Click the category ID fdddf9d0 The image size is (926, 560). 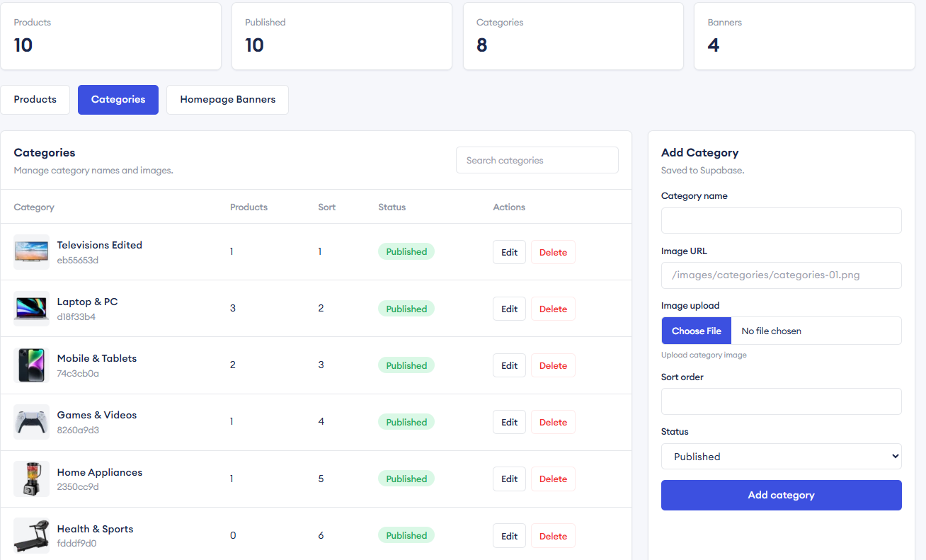[x=76, y=544]
